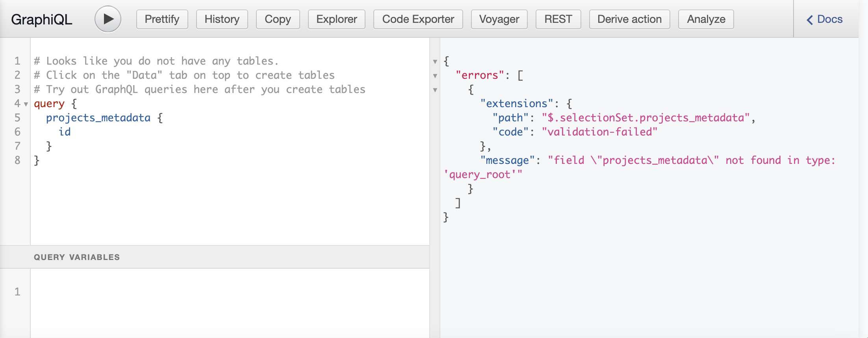Click the "errors" key in the response
This screenshot has width=868, height=338.
coord(480,75)
